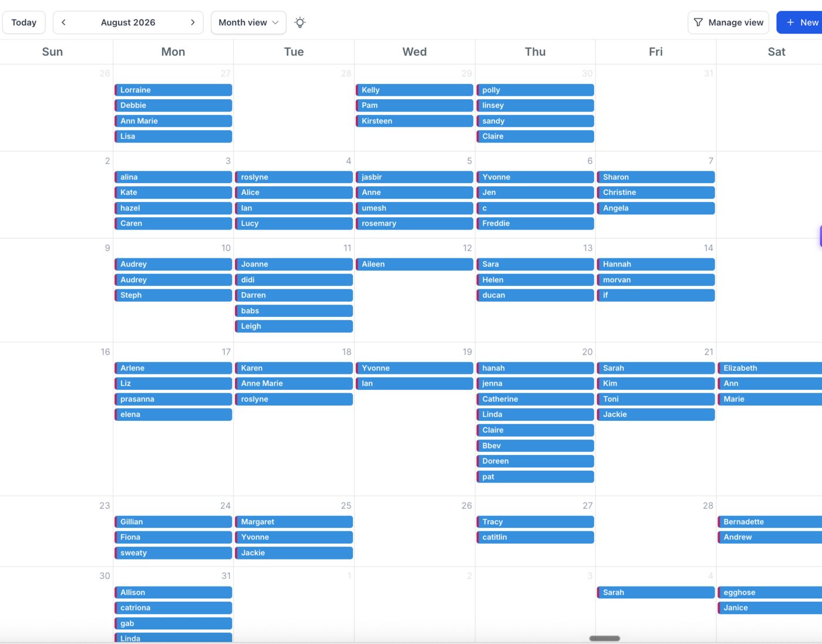Open the Christine event

[x=656, y=192]
